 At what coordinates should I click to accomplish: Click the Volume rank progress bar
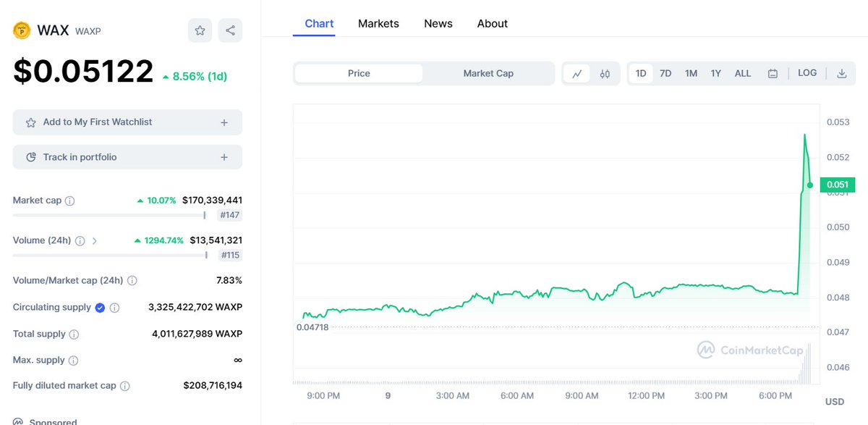point(110,255)
